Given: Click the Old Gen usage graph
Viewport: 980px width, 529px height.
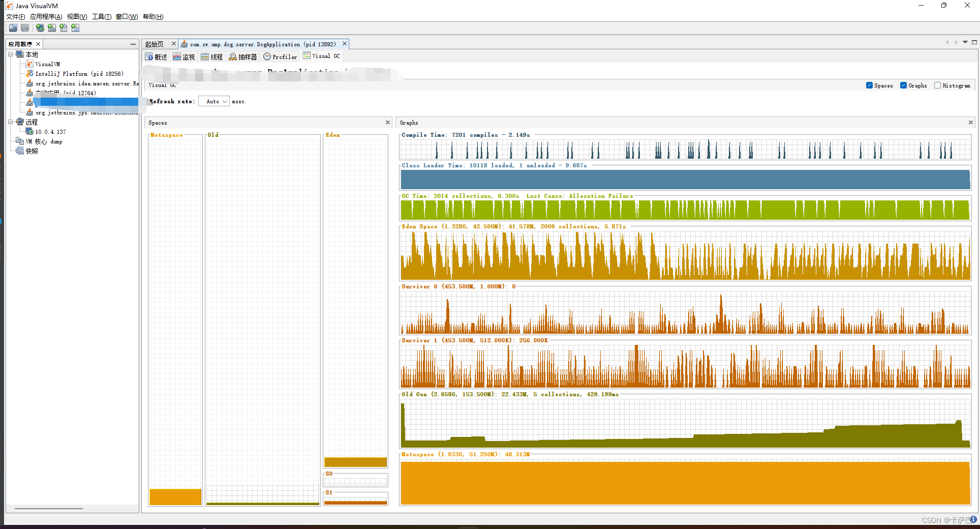Looking at the screenshot, I should (685, 423).
